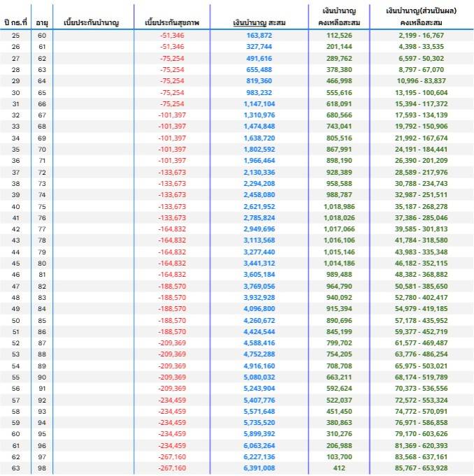The image size is (474, 476).
Task: Click the dividend range 48,382 - 368,882
Action: [x=421, y=275]
